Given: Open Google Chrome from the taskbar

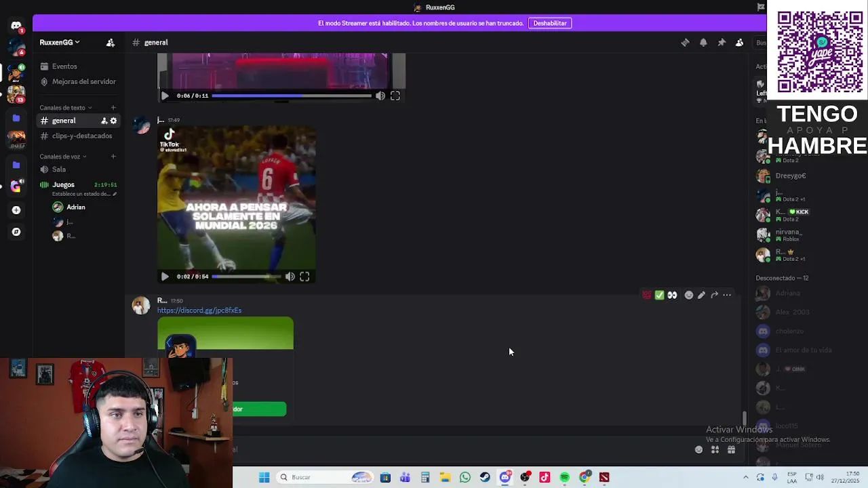Looking at the screenshot, I should [585, 477].
